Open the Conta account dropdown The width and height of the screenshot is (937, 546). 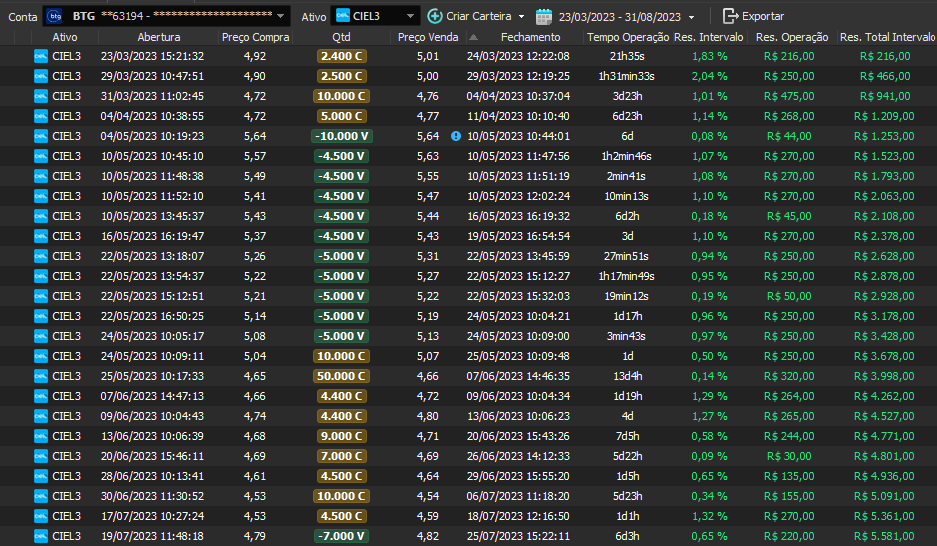click(x=281, y=16)
